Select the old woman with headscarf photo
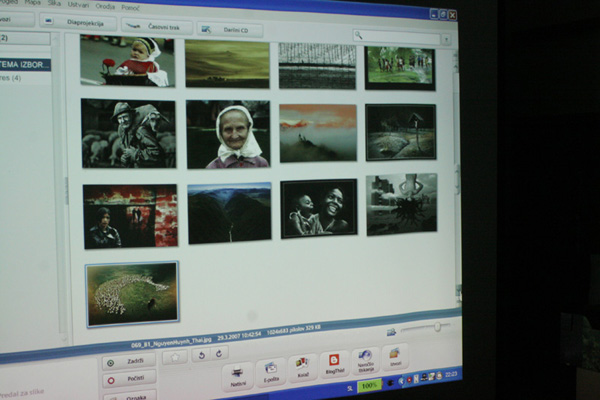This screenshot has width=600, height=400. [x=228, y=133]
